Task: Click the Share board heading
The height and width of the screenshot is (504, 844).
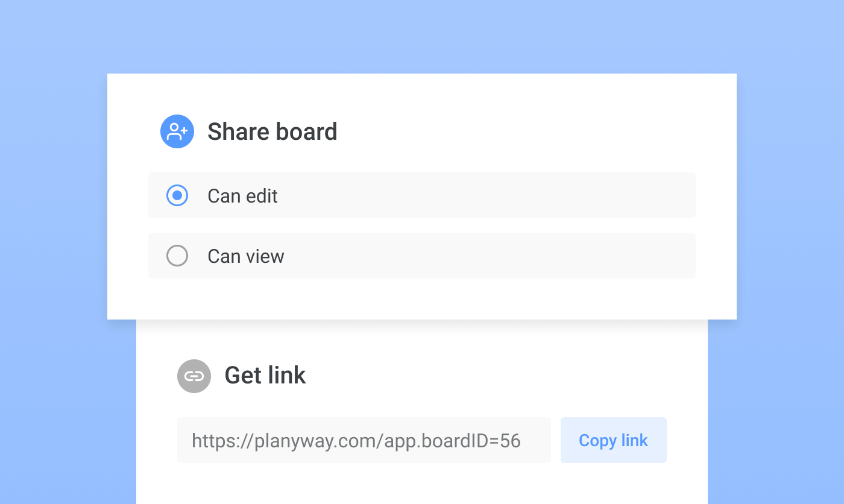Action: pos(272,131)
